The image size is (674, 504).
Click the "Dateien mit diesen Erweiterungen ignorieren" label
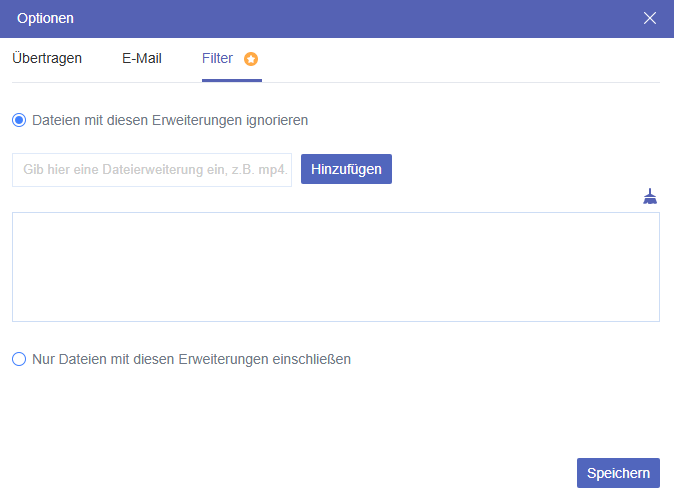pos(170,120)
